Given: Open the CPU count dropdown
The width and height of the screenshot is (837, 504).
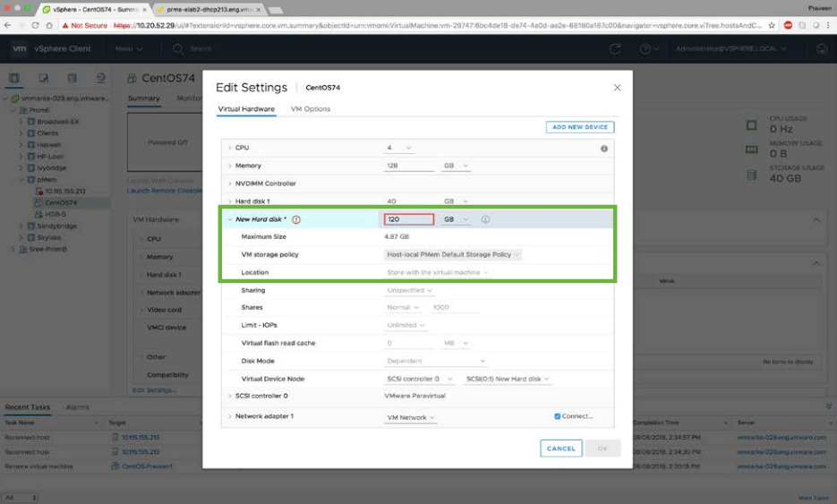Looking at the screenshot, I should tap(398, 148).
